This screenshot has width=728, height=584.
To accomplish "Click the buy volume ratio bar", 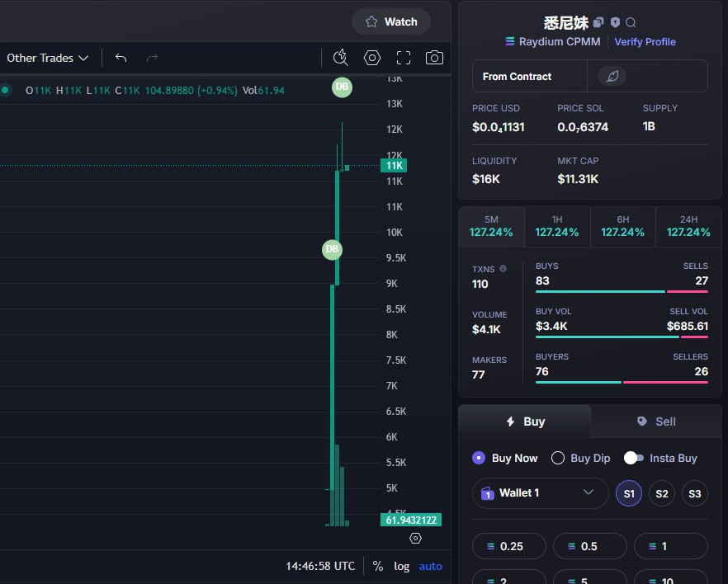I will tap(622, 337).
